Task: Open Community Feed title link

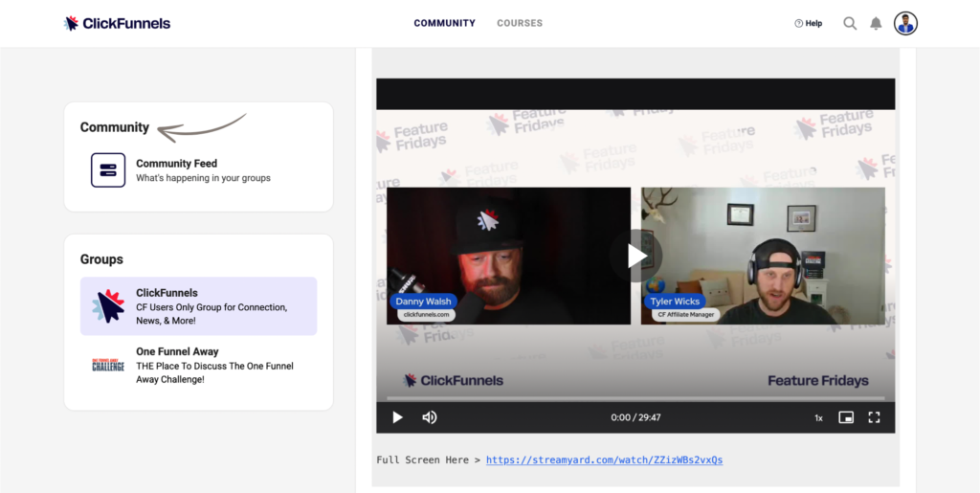Action: [177, 164]
